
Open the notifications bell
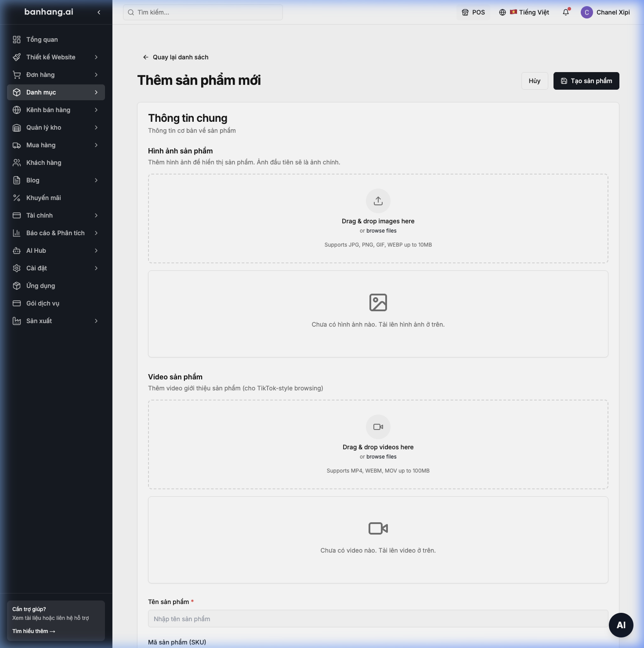[566, 12]
